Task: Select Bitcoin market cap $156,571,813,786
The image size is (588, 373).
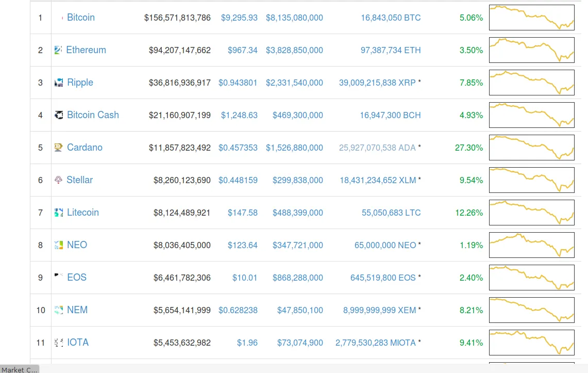Action: pos(177,18)
